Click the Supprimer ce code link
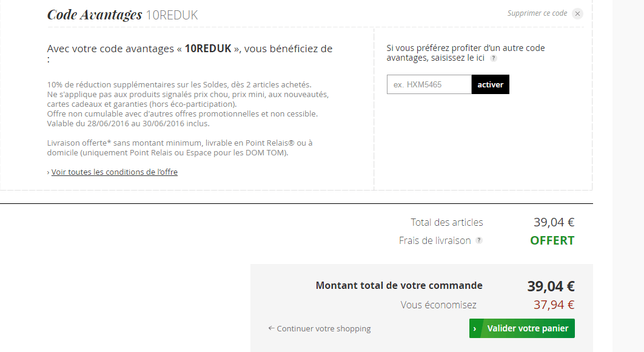Image resolution: width=644 pixels, height=352 pixels. click(x=537, y=13)
